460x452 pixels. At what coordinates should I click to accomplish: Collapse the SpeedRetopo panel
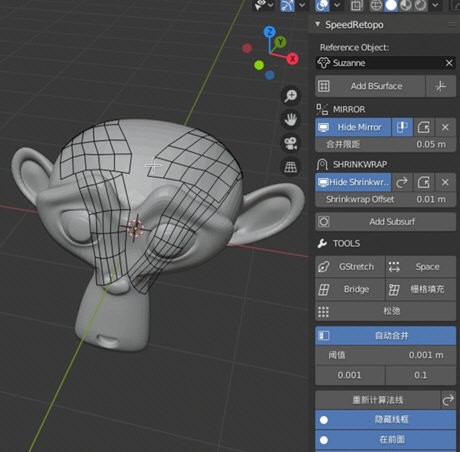[x=318, y=24]
